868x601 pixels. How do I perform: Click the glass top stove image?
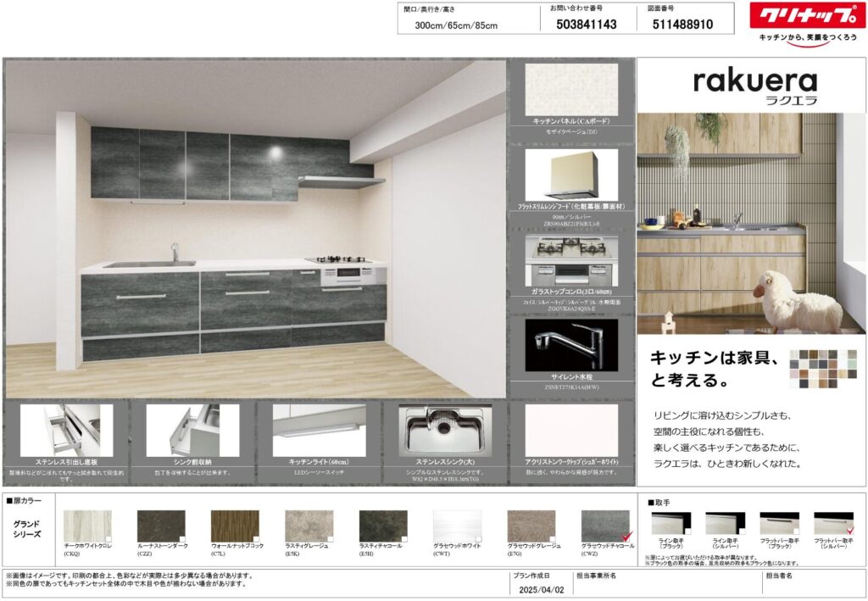pos(570,261)
